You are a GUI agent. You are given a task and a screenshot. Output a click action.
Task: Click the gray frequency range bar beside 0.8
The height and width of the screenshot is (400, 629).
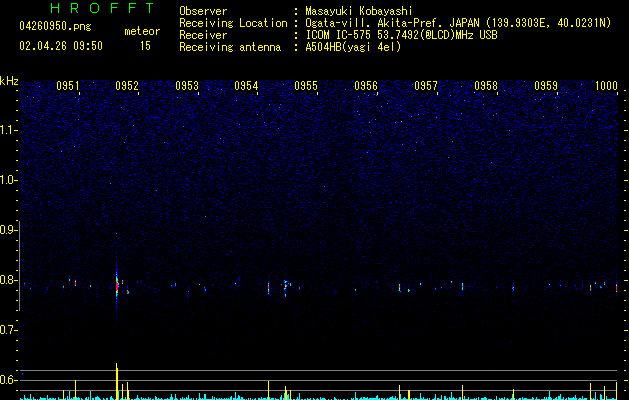(19, 265)
